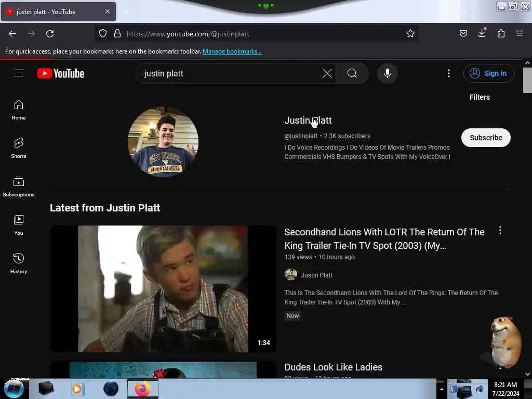Image resolution: width=532 pixels, height=399 pixels.
Task: Open Secondhand Lions video title link
Action: click(384, 239)
